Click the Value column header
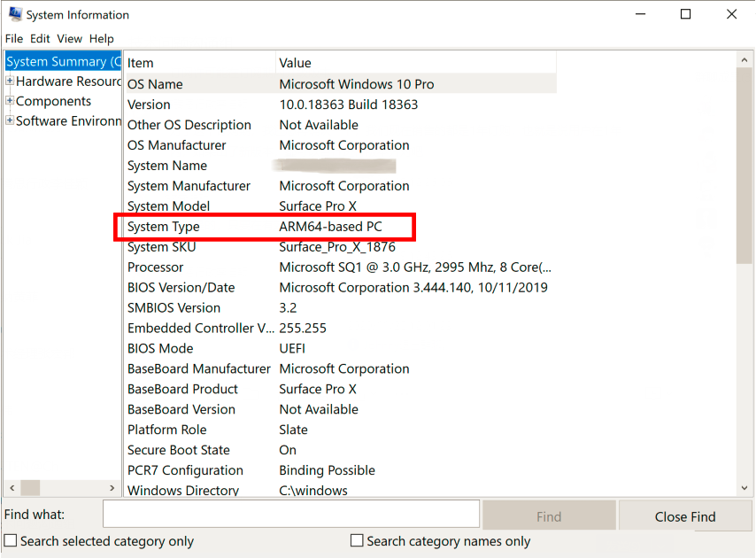The height and width of the screenshot is (558, 756). click(416, 63)
